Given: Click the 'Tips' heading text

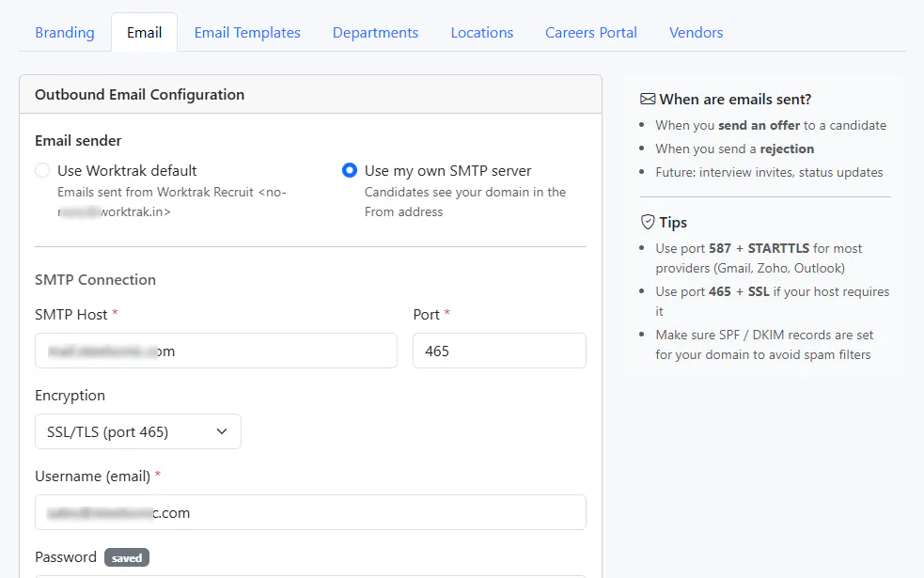Looking at the screenshot, I should tap(673, 222).
